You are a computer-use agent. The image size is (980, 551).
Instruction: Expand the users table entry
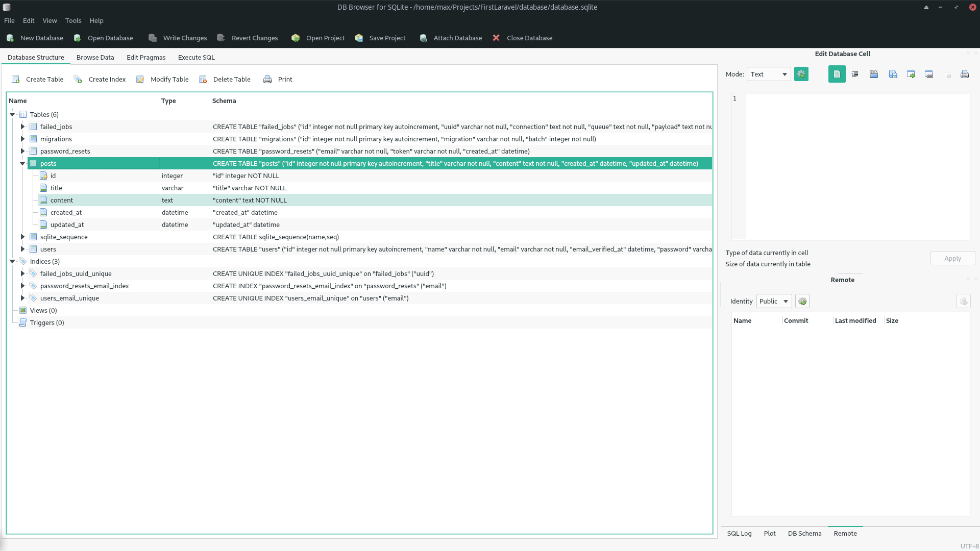tap(22, 249)
